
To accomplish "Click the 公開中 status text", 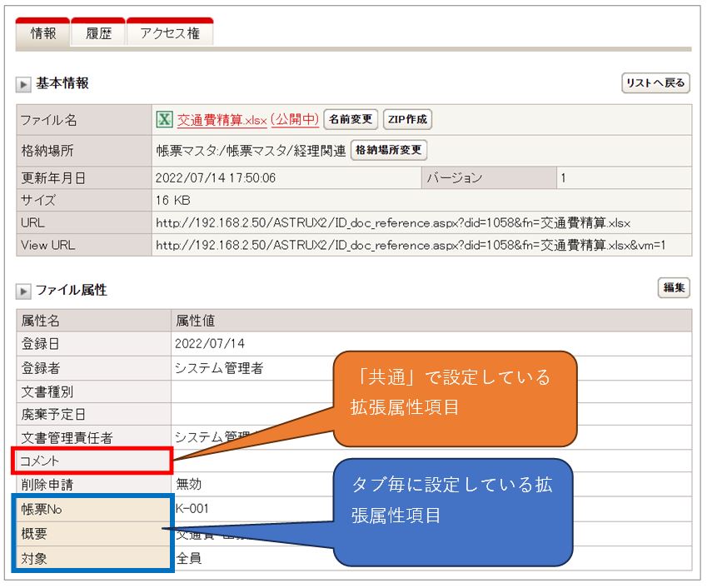I will 295,120.
